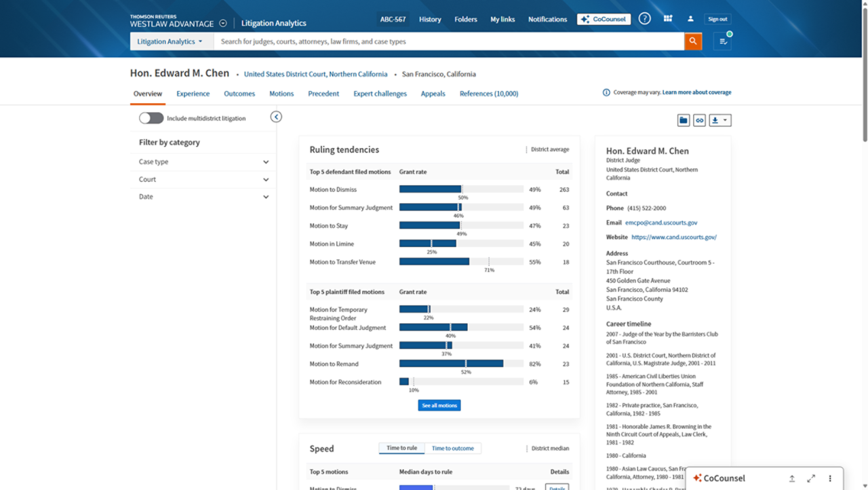Click the user profile icon

point(690,19)
